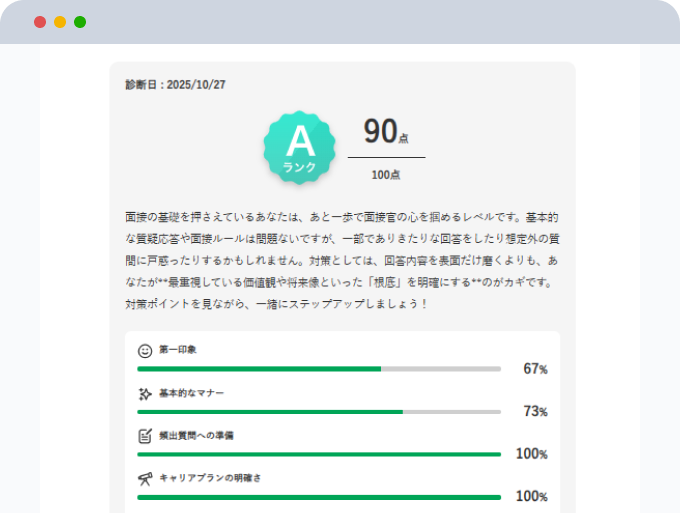Click the green window maximize dot
Screen dimensions: 680x513
coord(80,22)
